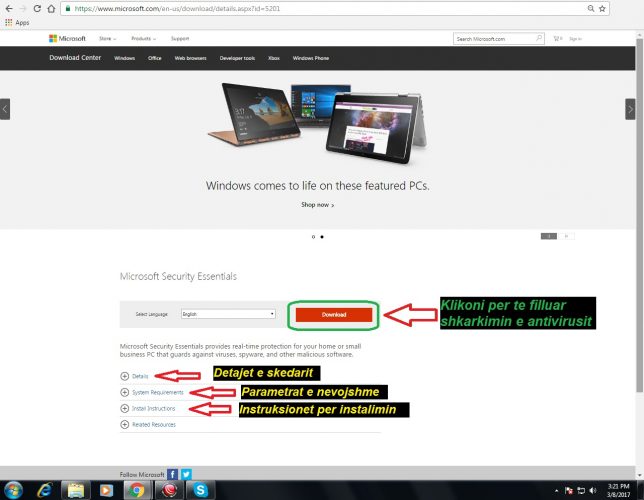
Task: Show previous carousel slide arrow
Action: pos(5,109)
